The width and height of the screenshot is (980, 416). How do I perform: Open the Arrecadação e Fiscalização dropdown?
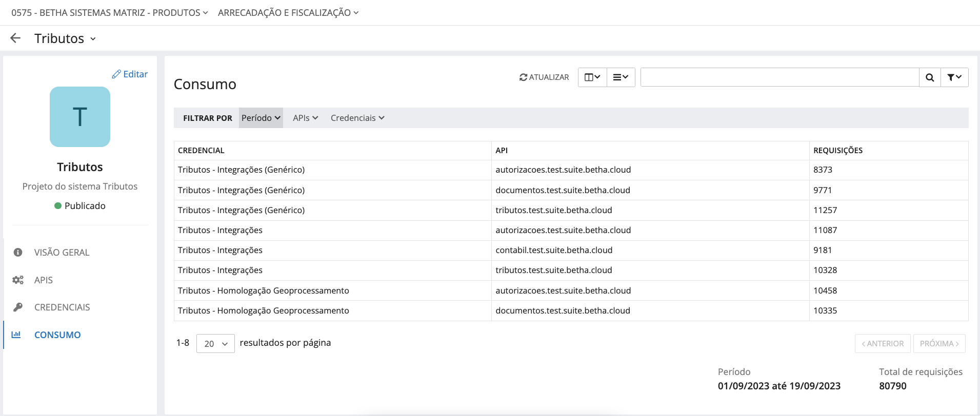288,13
